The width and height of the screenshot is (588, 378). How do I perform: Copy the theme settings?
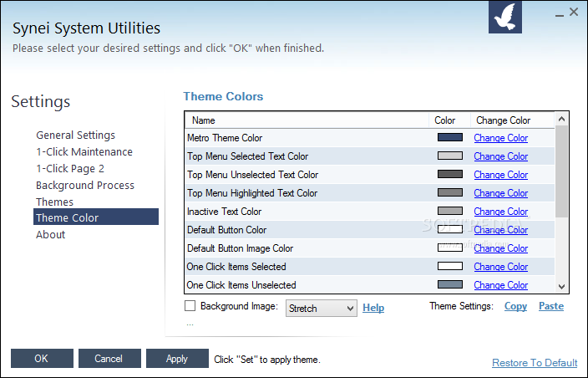tap(515, 306)
